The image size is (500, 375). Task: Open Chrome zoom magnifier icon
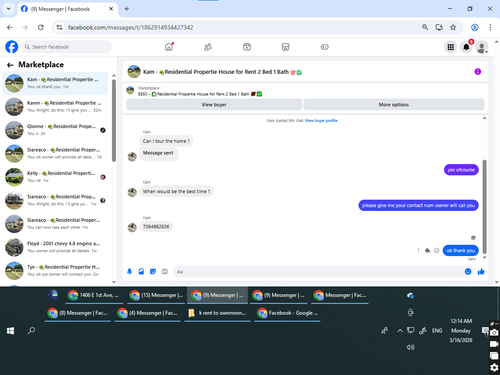pos(425,27)
